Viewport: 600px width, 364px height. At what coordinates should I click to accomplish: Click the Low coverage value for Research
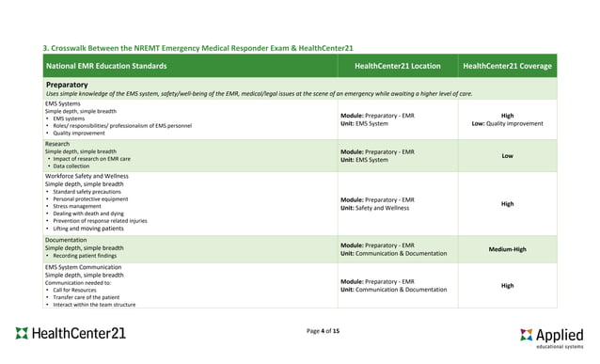click(x=508, y=156)
